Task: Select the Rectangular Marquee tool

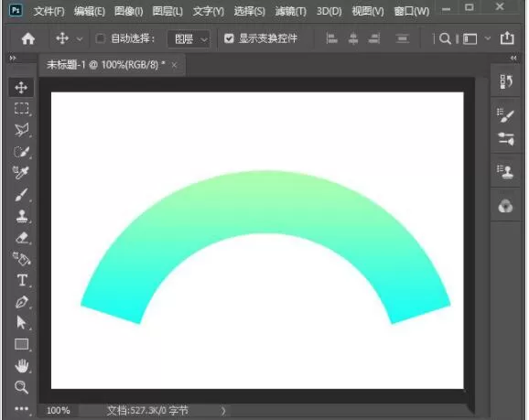Action: click(x=22, y=109)
